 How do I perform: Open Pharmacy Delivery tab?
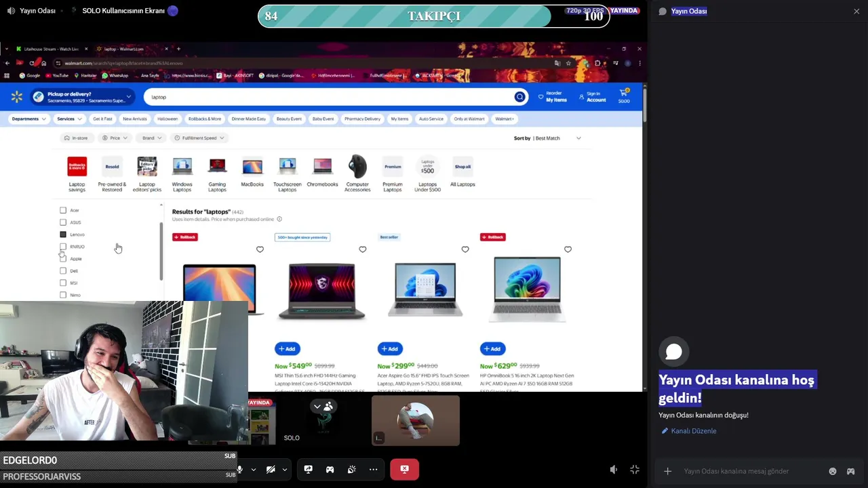[x=362, y=119]
